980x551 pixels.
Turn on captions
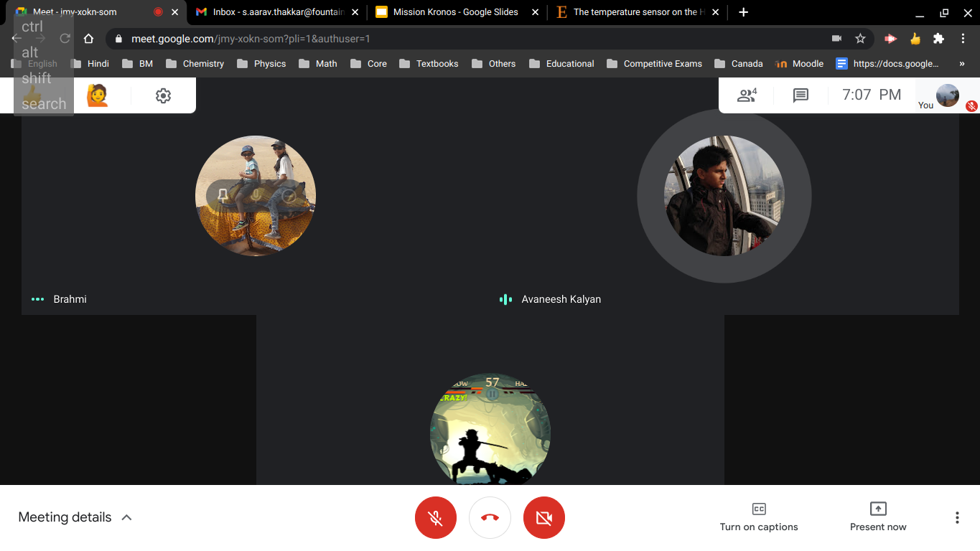click(x=759, y=517)
